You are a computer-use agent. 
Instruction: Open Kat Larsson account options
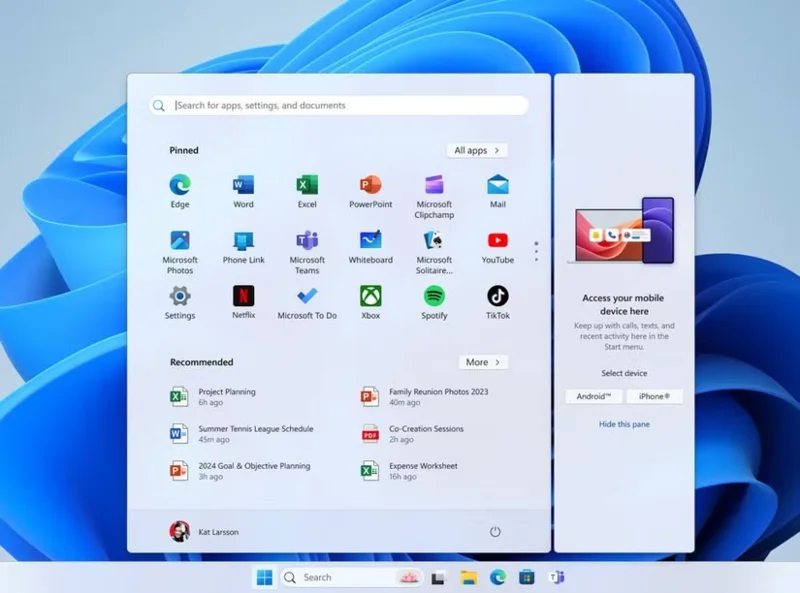207,532
